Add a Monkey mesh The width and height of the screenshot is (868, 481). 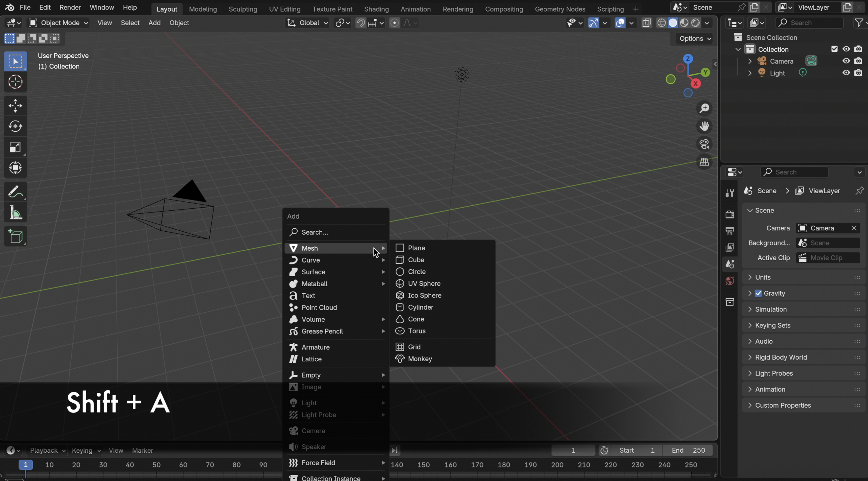pos(420,359)
